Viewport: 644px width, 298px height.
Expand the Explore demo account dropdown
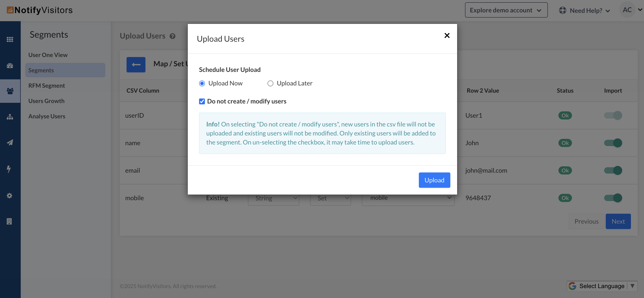coord(506,10)
